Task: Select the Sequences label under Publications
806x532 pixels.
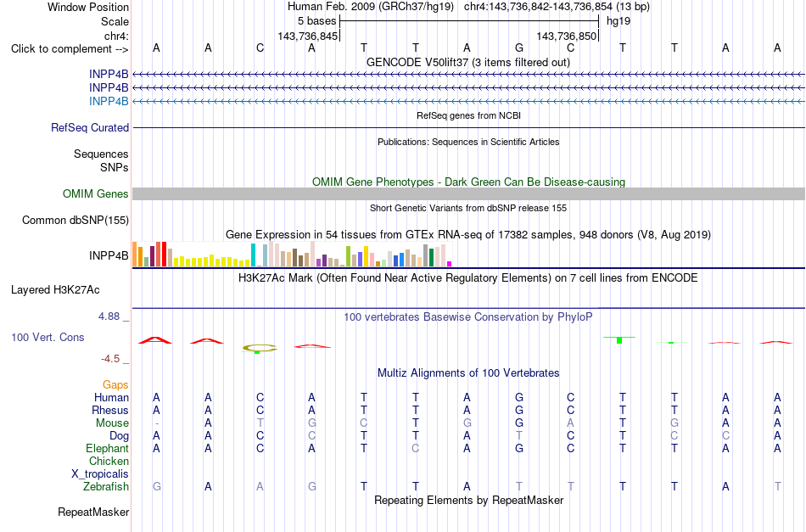Action: [x=101, y=154]
